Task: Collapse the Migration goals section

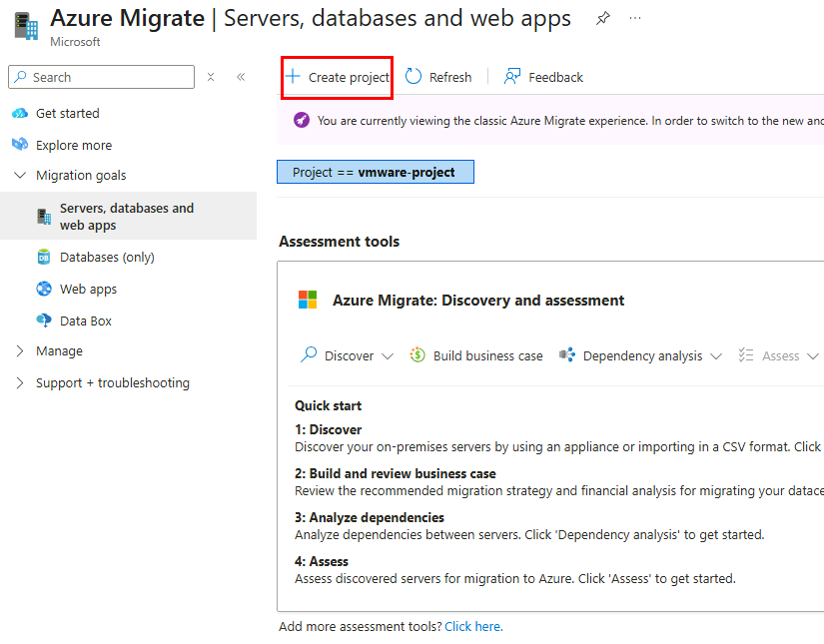Action: pos(20,175)
